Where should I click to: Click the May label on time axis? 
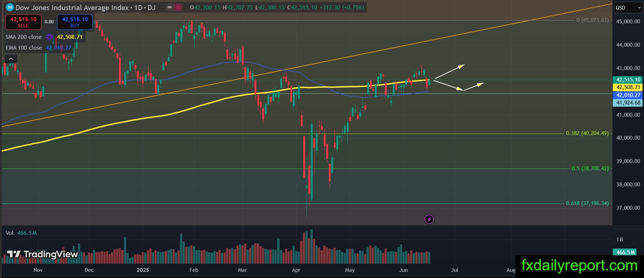click(350, 270)
